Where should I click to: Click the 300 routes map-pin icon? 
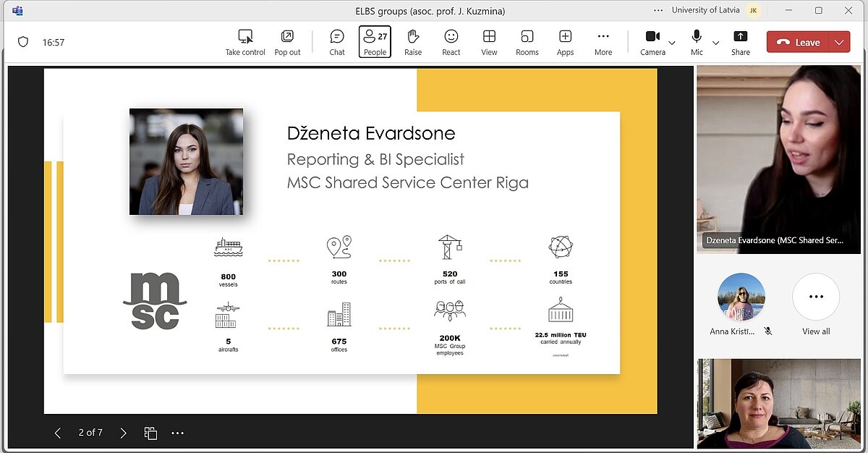click(339, 247)
